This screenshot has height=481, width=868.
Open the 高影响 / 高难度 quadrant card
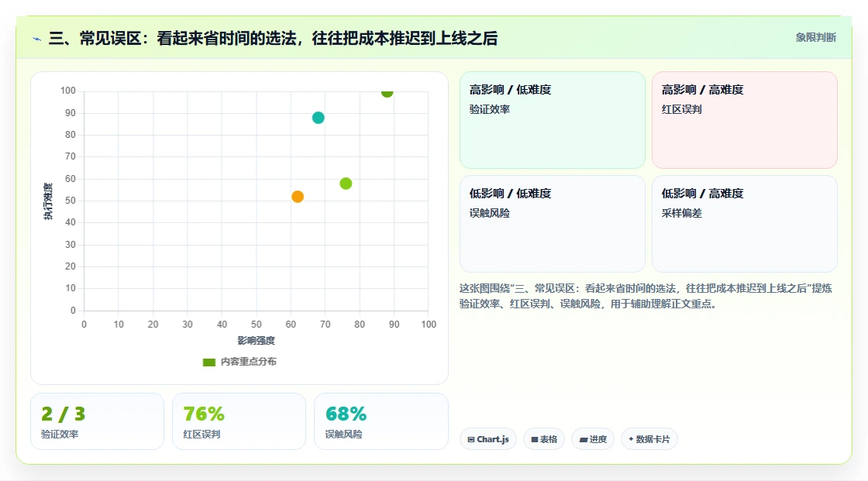pos(745,119)
